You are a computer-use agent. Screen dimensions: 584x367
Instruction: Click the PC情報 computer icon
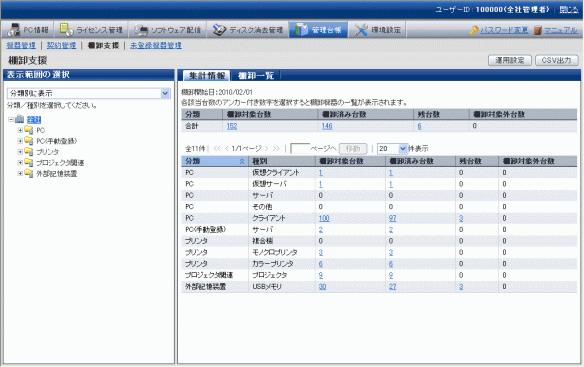tap(15, 30)
